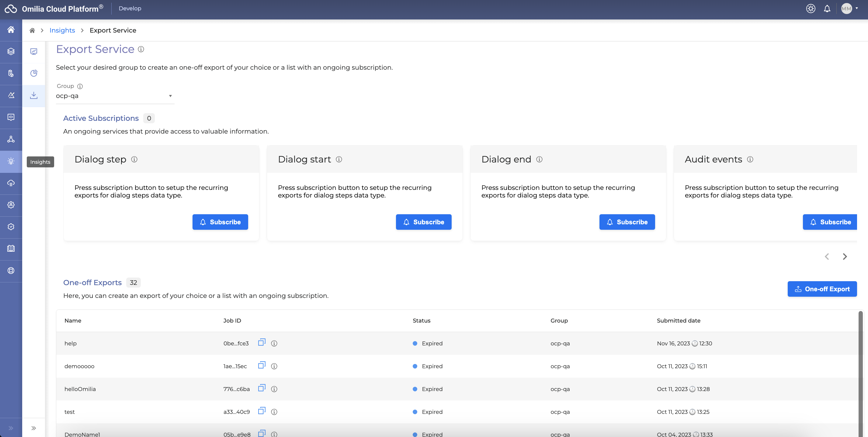The image size is (868, 437).
Task: Open the Group ocp-qa dropdown
Action: point(115,96)
